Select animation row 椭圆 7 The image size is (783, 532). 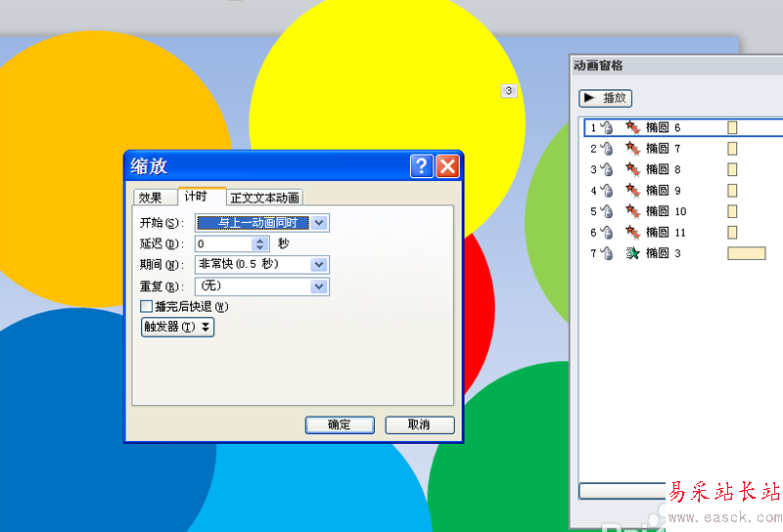[683, 149]
